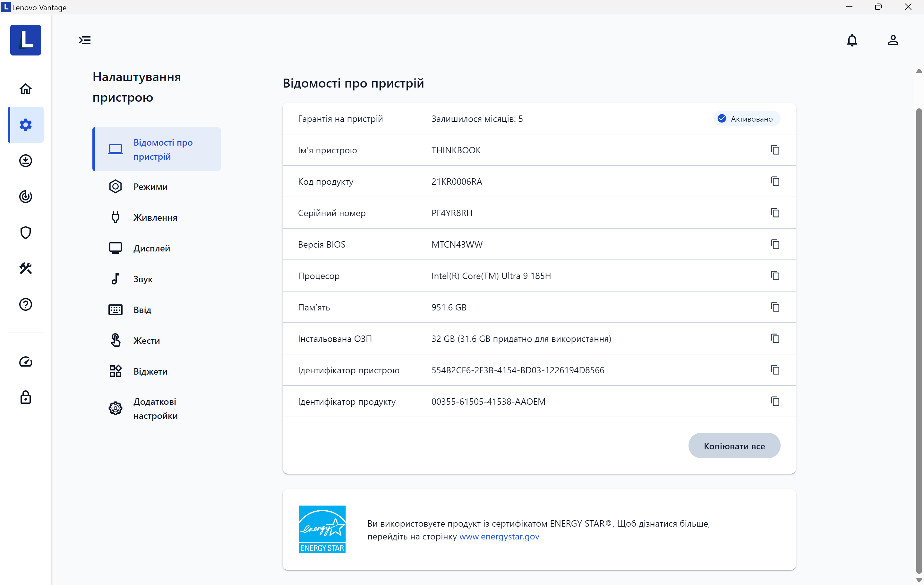Image resolution: width=924 pixels, height=585 pixels.
Task: Switch to the Дисплей section
Action: (151, 248)
